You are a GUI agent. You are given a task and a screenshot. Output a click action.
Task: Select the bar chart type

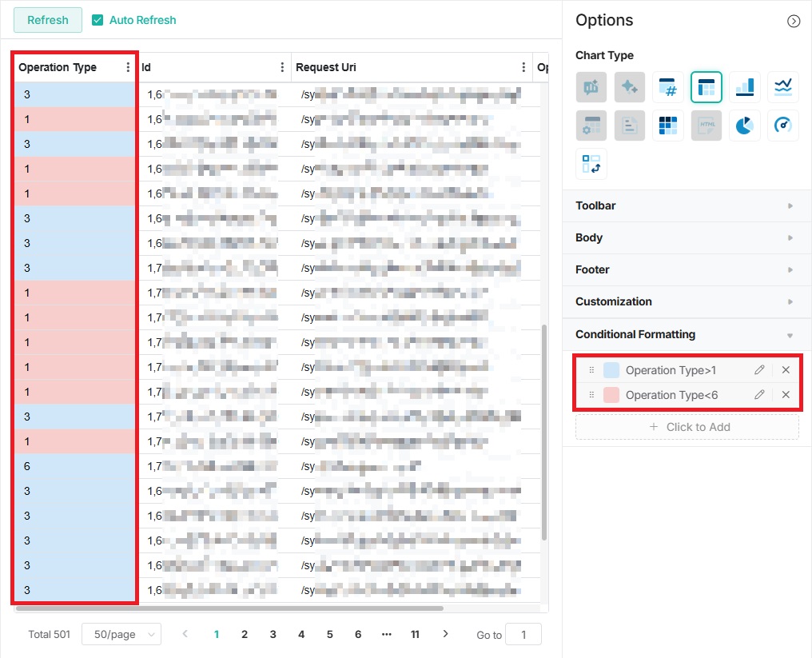pyautogui.click(x=742, y=87)
